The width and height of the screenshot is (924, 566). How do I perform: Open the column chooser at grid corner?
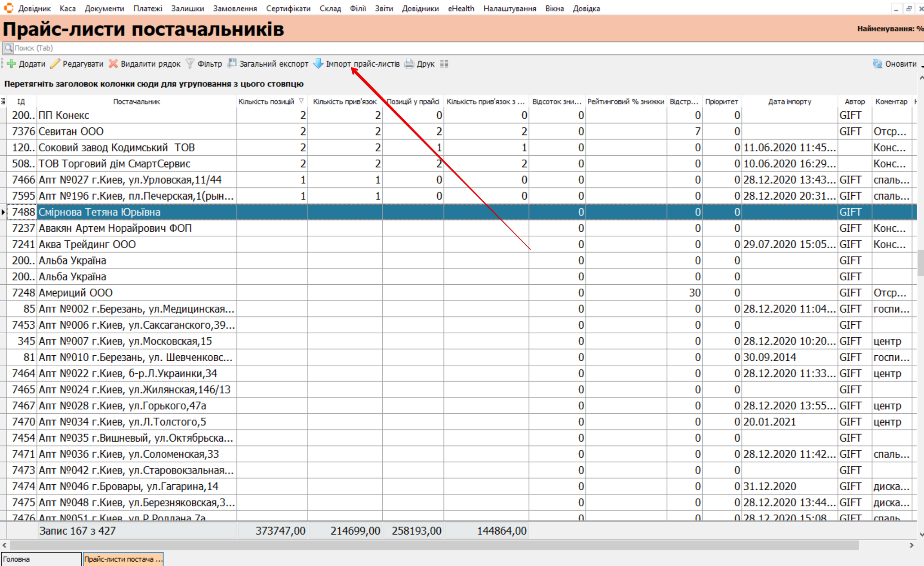coord(3,102)
